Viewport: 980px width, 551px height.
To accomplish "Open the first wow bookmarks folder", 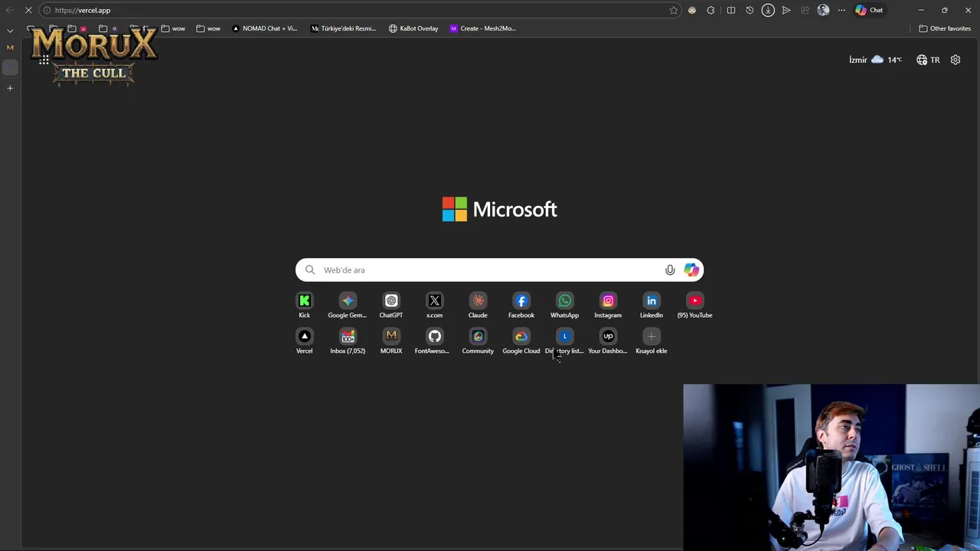I will coord(173,28).
